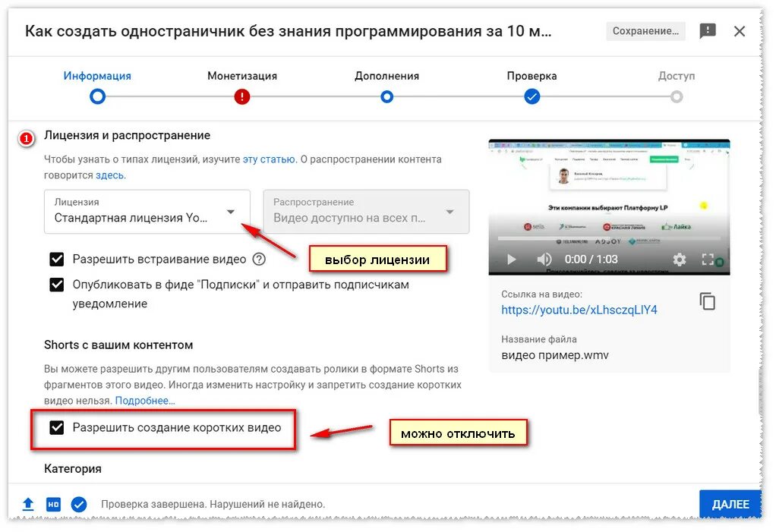The height and width of the screenshot is (532, 776).
Task: Open the 'Распространение' dropdown
Action: pyautogui.click(x=366, y=212)
